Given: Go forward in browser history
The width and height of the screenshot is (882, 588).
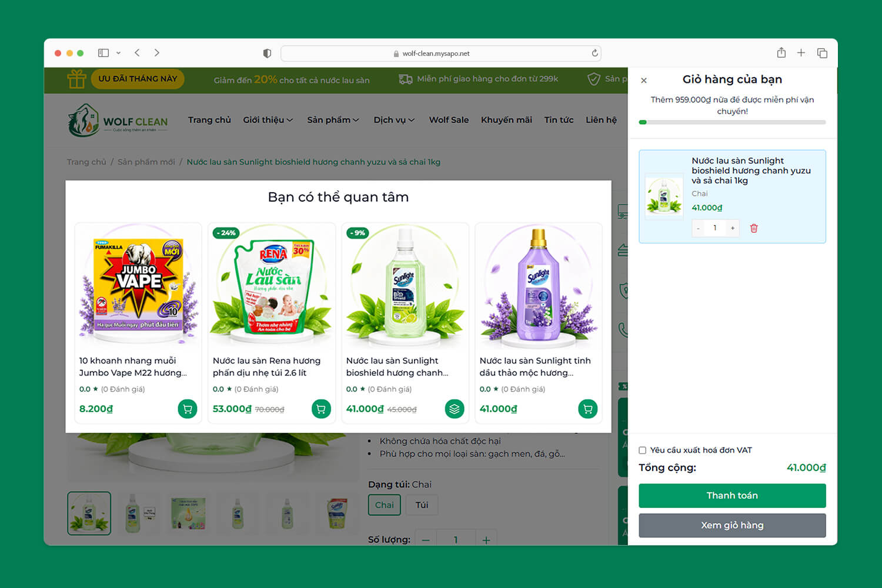Looking at the screenshot, I should coord(157,53).
